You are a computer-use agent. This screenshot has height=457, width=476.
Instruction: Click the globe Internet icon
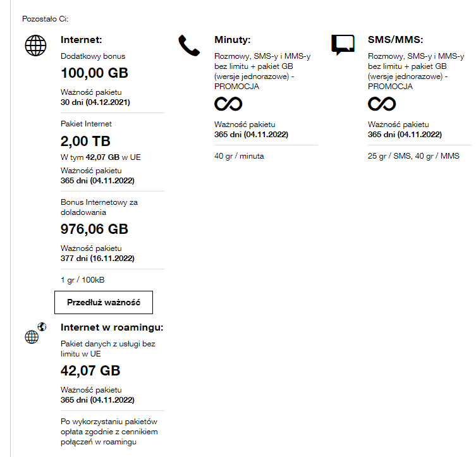(35, 46)
